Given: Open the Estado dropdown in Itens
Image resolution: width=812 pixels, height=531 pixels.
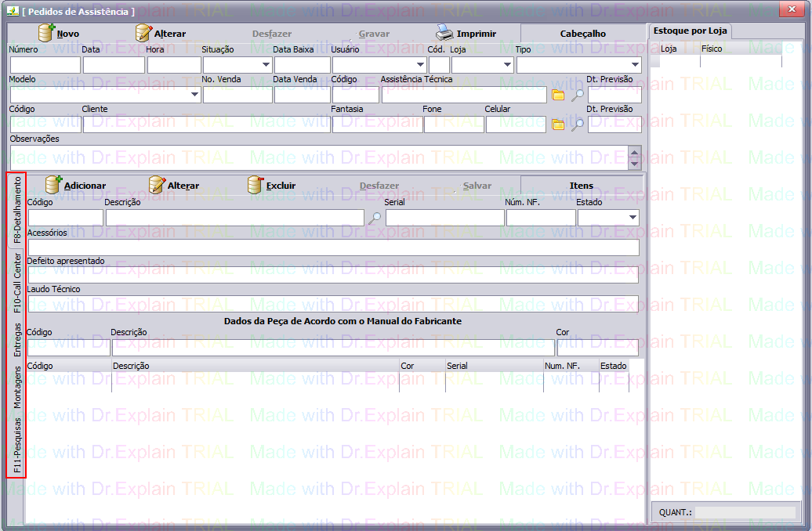Looking at the screenshot, I should (632, 218).
